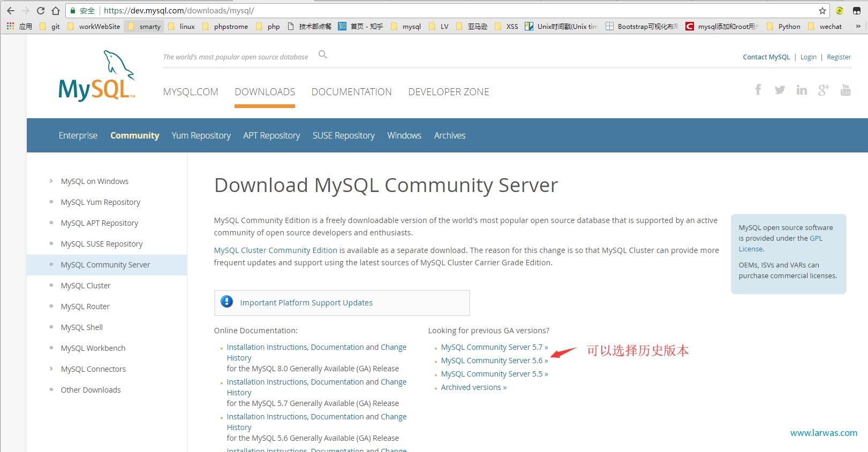Open the Python bookmark folder
868x452 pixels.
coord(784,26)
